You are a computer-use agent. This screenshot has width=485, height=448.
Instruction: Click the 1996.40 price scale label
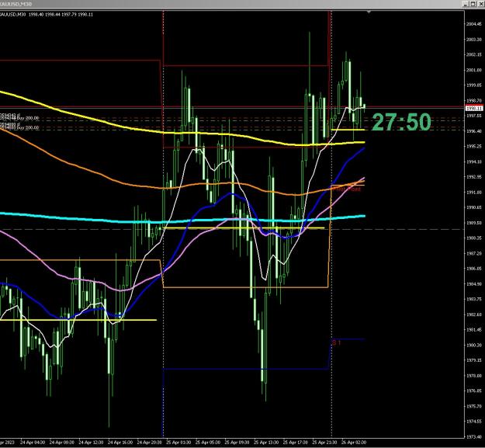[x=474, y=131]
